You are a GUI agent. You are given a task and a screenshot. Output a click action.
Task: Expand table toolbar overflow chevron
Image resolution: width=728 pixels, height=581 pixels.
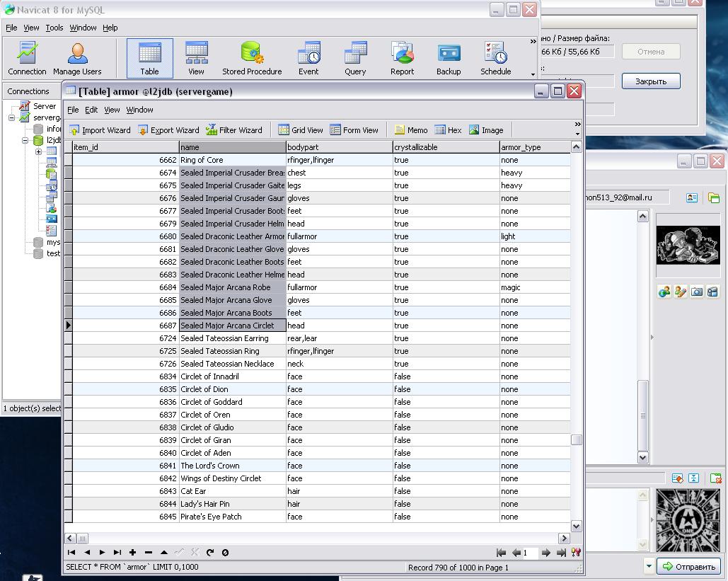point(577,124)
